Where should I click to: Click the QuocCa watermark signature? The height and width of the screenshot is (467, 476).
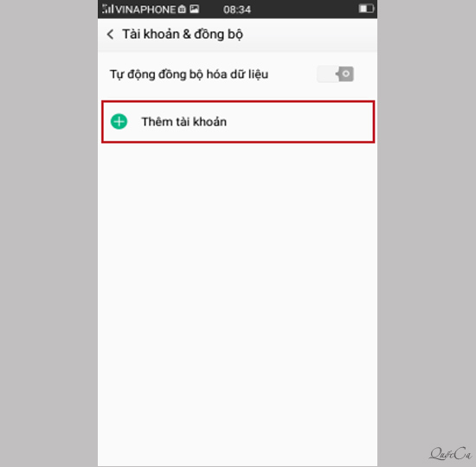[451, 454]
